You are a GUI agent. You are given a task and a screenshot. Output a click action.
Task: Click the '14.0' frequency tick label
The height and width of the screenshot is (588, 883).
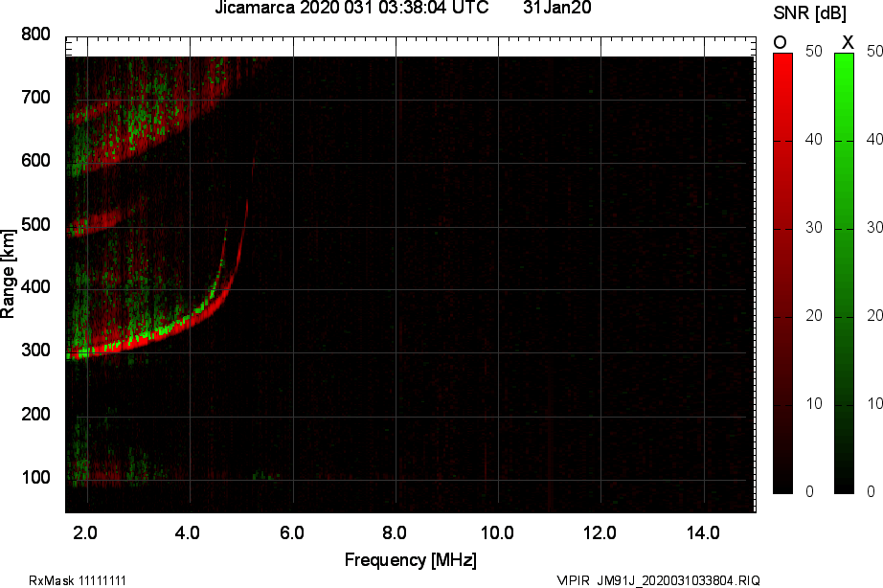tap(703, 532)
